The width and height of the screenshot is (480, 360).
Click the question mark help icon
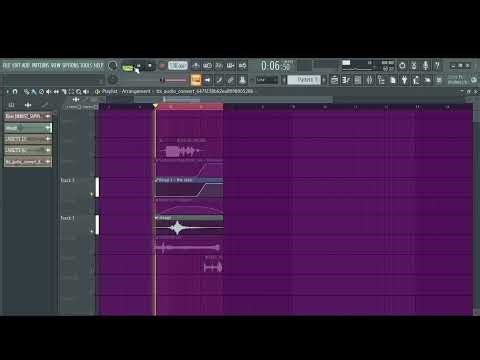point(437,65)
